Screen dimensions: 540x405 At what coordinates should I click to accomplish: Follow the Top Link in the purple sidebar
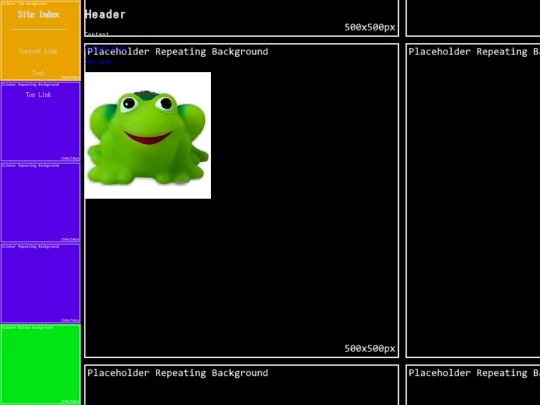tap(38, 95)
